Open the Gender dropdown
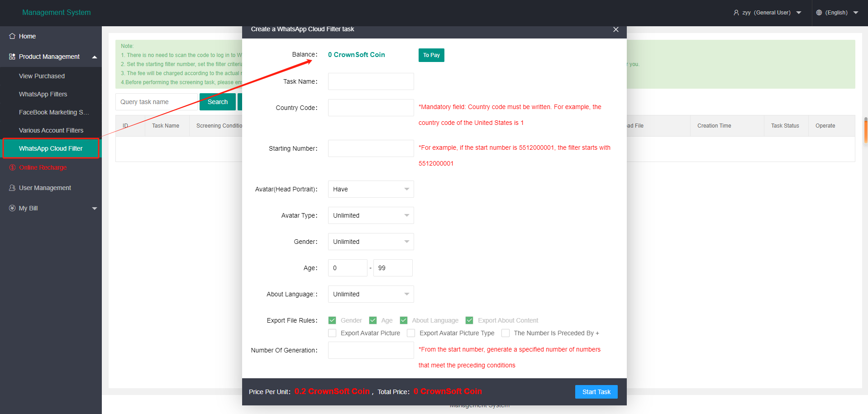Image resolution: width=868 pixels, height=414 pixels. pyautogui.click(x=371, y=242)
